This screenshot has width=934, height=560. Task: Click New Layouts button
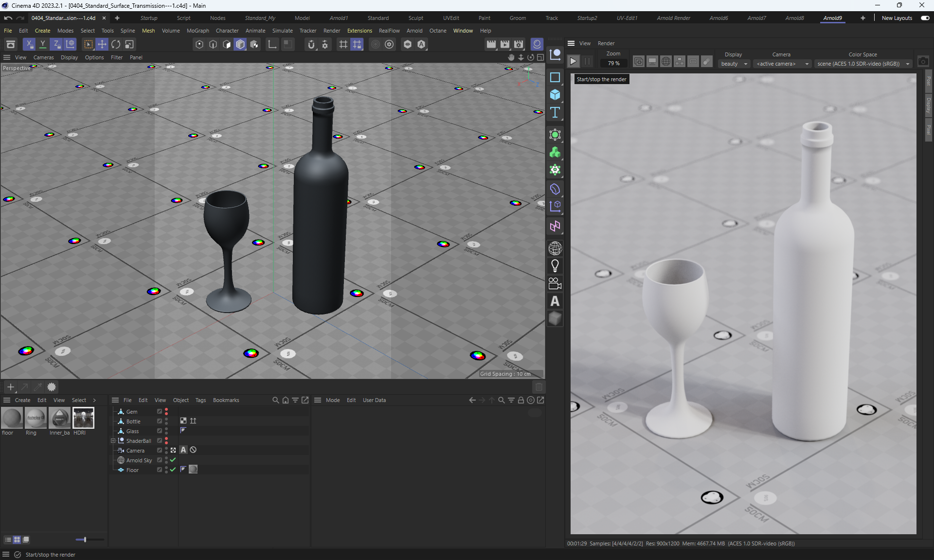click(x=897, y=18)
